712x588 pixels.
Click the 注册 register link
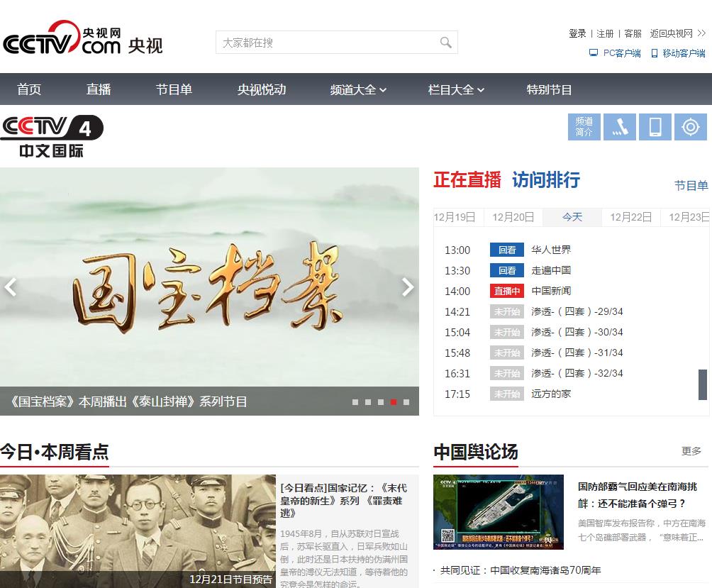tap(605, 33)
